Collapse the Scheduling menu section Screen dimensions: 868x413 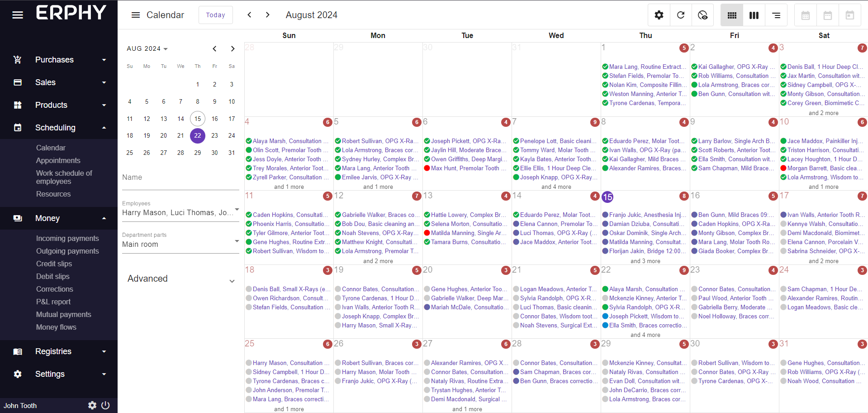click(x=59, y=127)
